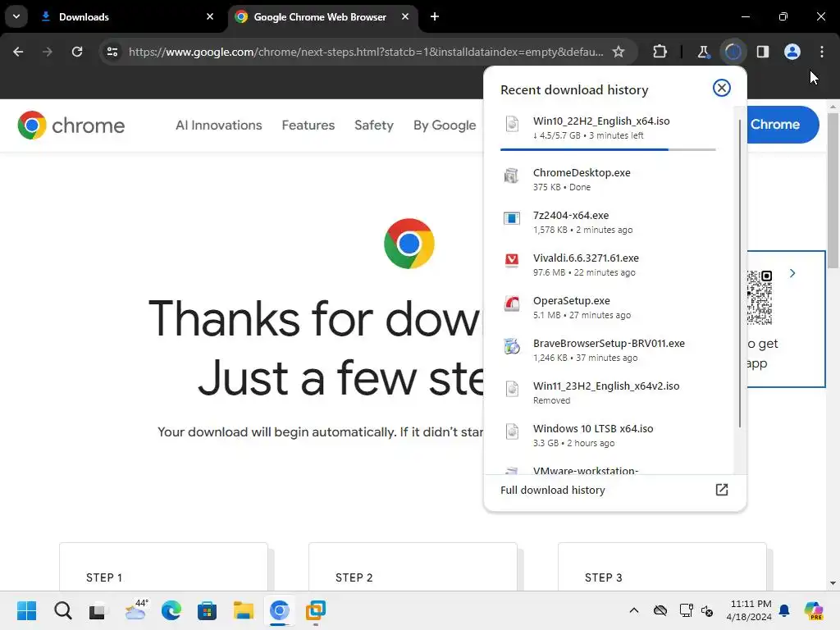The image size is (840, 630).
Task: Bookmark this page with the star
Action: click(619, 52)
